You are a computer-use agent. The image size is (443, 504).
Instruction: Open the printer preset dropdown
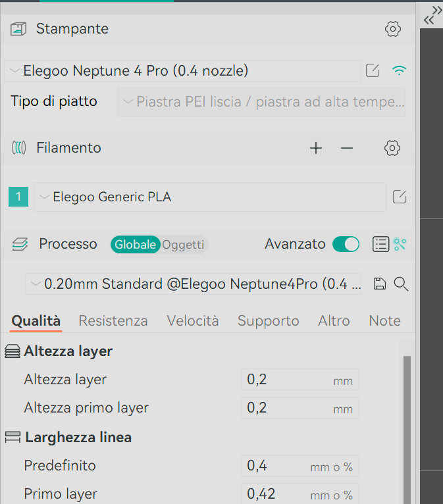click(x=183, y=71)
